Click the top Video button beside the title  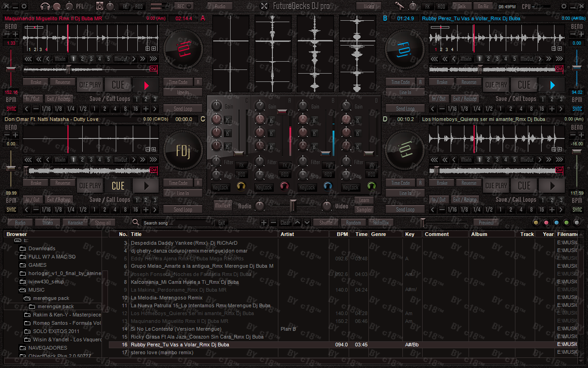pos(369,6)
